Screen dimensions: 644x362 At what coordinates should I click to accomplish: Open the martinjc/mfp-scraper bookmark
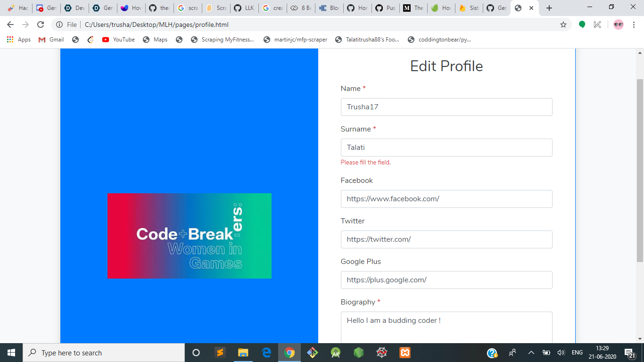point(296,40)
